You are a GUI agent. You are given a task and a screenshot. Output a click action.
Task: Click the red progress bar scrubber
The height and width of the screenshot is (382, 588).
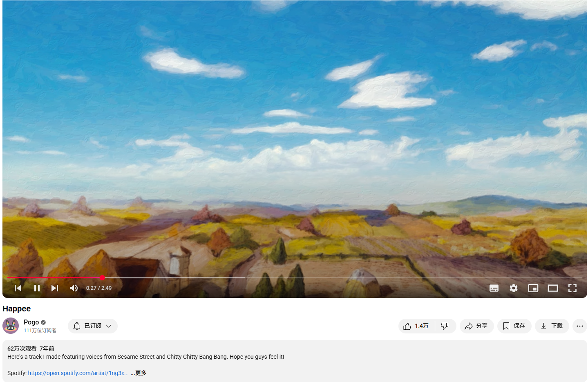pyautogui.click(x=102, y=278)
